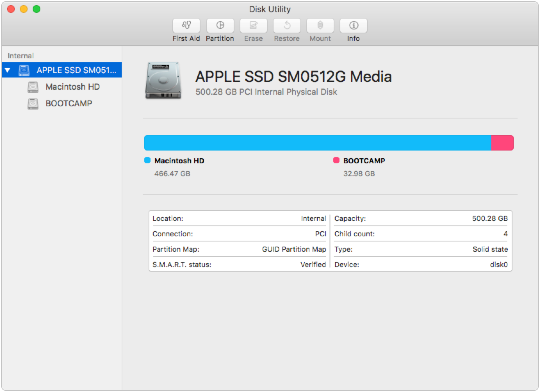Click the S.M.A.R.T. status: label
540x392 pixels.
click(182, 265)
